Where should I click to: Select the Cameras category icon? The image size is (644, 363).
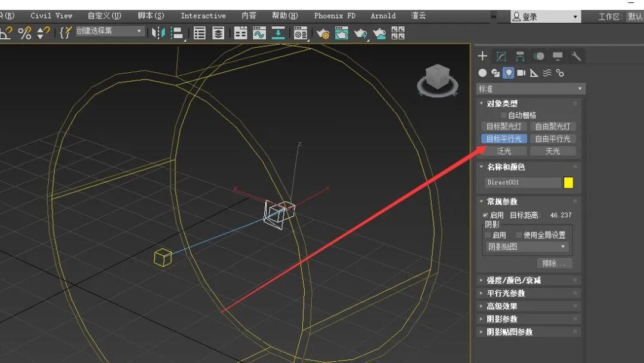pyautogui.click(x=521, y=73)
